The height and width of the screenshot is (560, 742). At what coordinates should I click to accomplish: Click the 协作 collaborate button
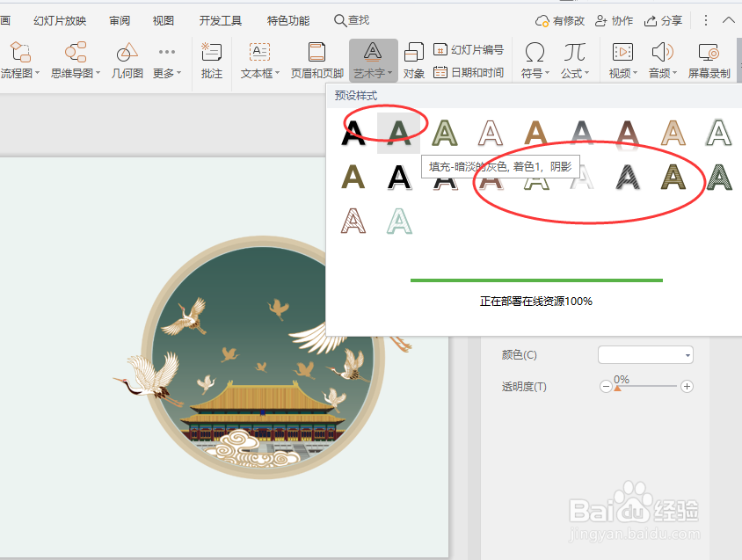tap(614, 21)
